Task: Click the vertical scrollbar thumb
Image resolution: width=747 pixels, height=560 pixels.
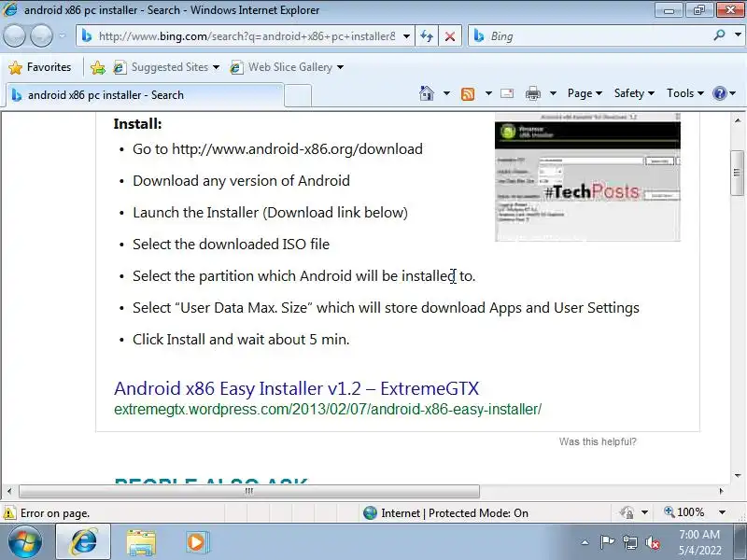Action: [738, 173]
